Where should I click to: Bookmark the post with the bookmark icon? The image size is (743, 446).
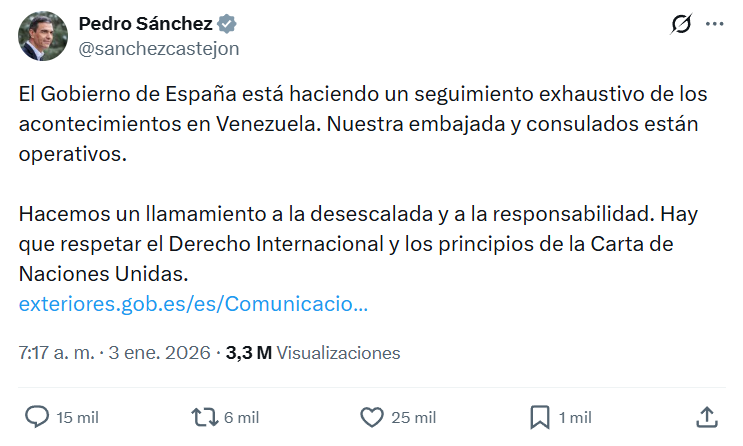pyautogui.click(x=539, y=417)
